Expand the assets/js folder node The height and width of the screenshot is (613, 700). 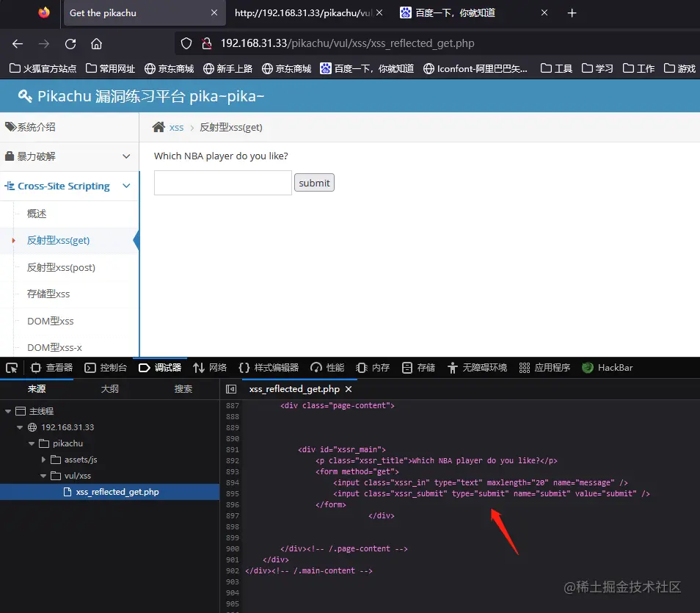[x=43, y=460]
